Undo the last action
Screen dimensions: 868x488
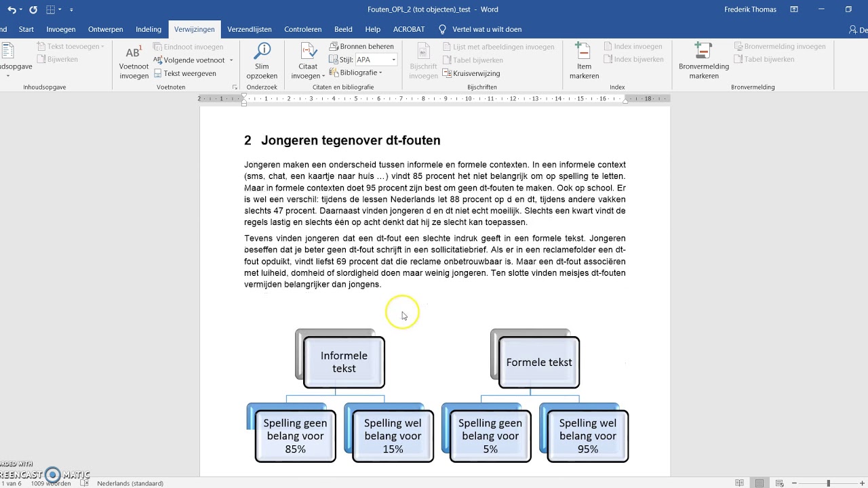click(11, 9)
